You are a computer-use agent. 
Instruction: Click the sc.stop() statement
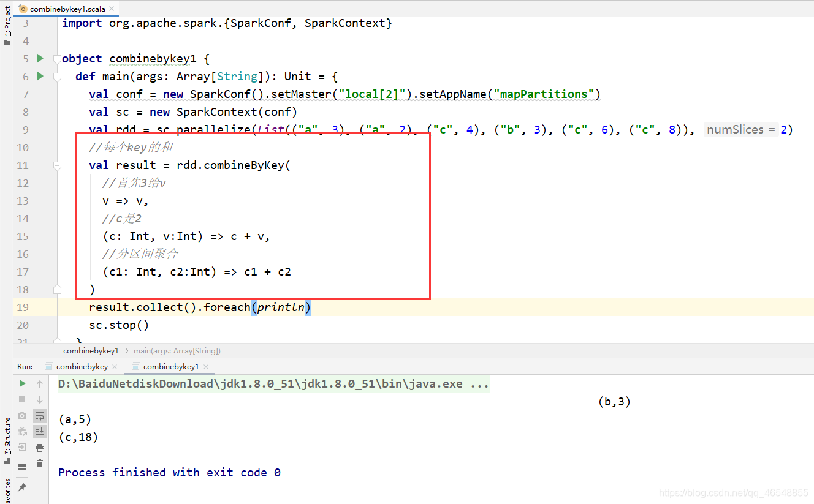tap(119, 325)
